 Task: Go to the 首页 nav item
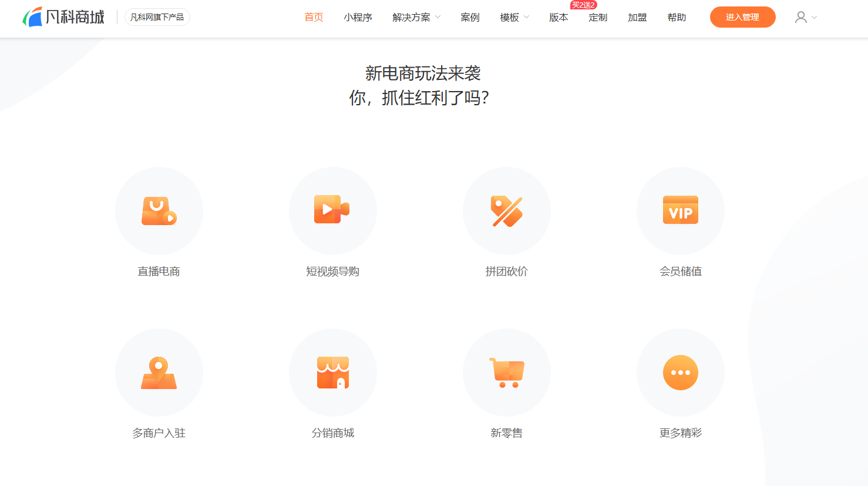coord(314,17)
